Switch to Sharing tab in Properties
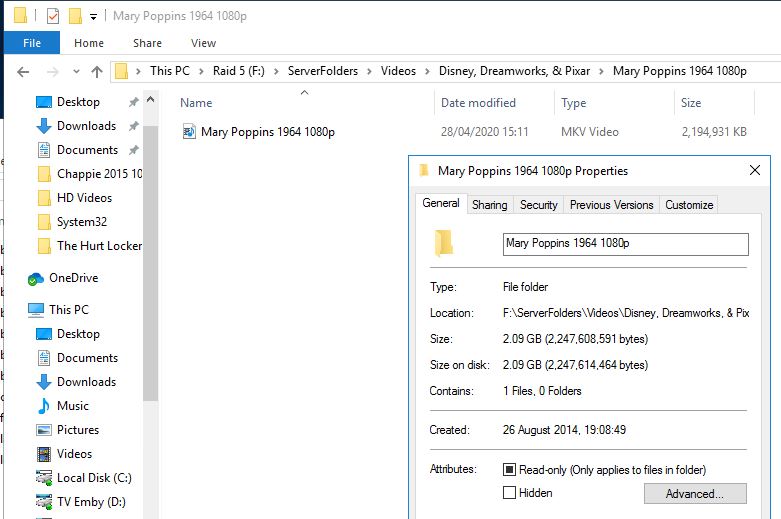The image size is (781, 519). pos(490,205)
